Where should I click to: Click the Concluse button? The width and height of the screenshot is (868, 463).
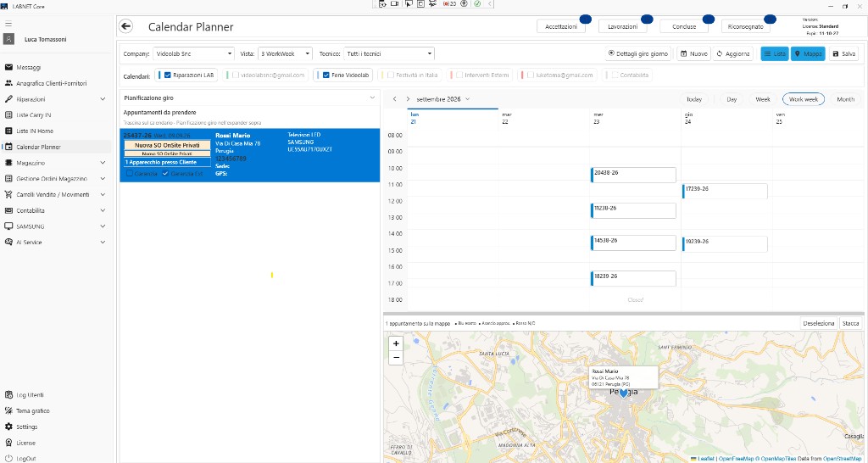(x=684, y=26)
